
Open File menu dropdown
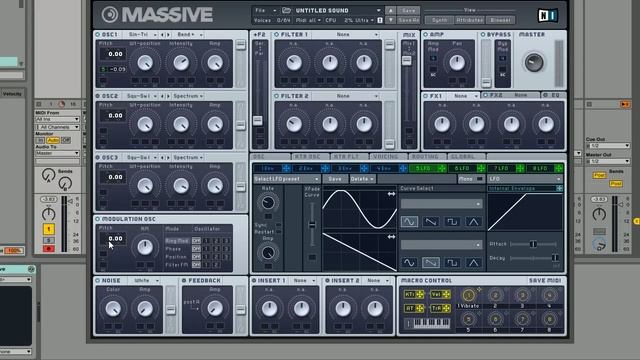point(265,10)
